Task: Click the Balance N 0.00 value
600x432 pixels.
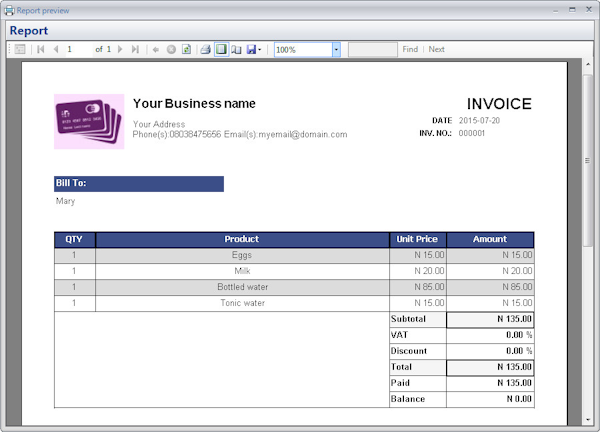Action: [x=490, y=399]
